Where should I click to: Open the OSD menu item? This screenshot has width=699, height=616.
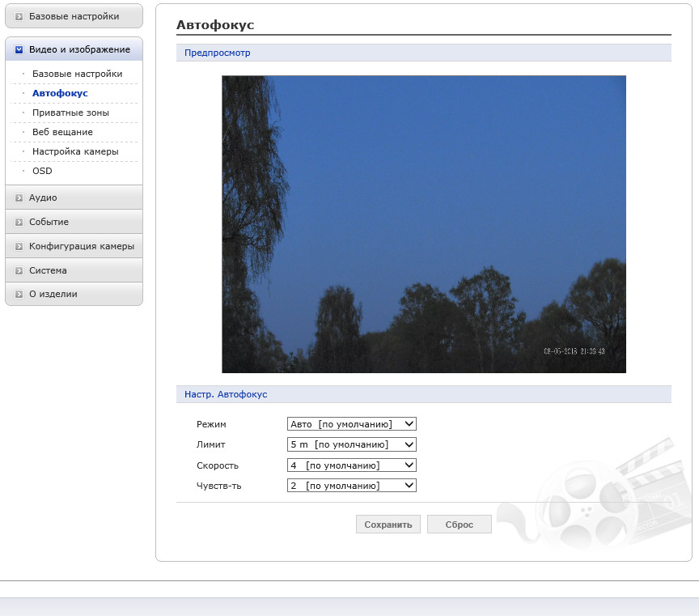tap(42, 171)
